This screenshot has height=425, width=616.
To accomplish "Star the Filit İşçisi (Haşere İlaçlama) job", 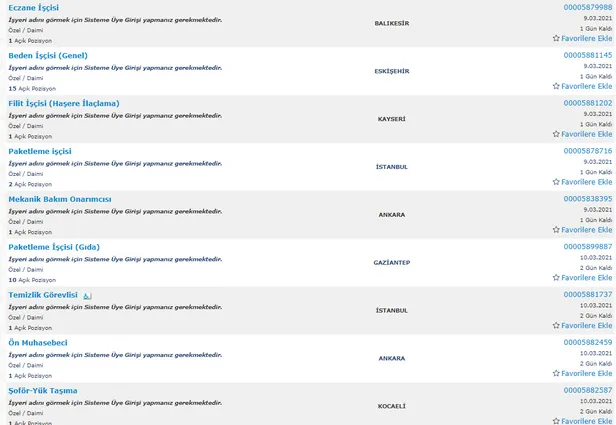I will 556,134.
